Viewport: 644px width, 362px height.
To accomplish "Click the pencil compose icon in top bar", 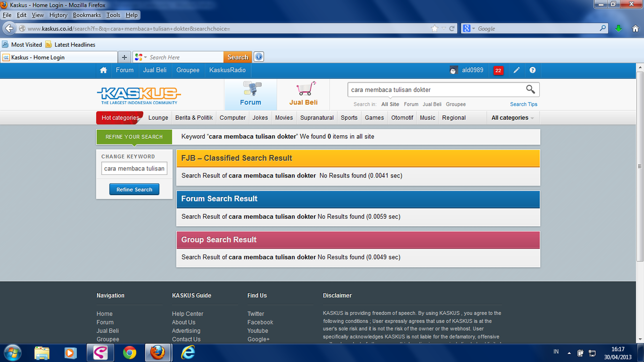I will point(516,70).
